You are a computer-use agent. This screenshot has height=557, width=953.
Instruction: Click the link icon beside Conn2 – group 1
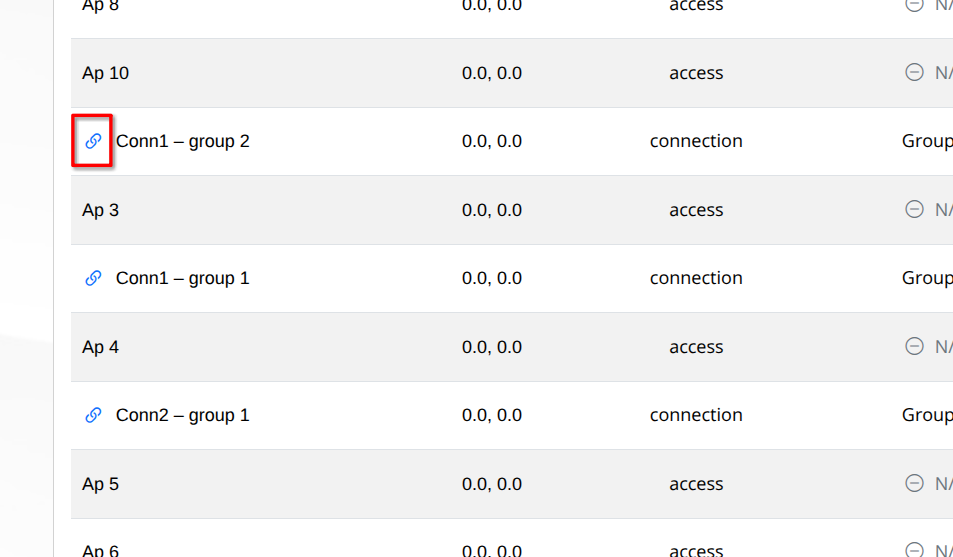(x=93, y=415)
